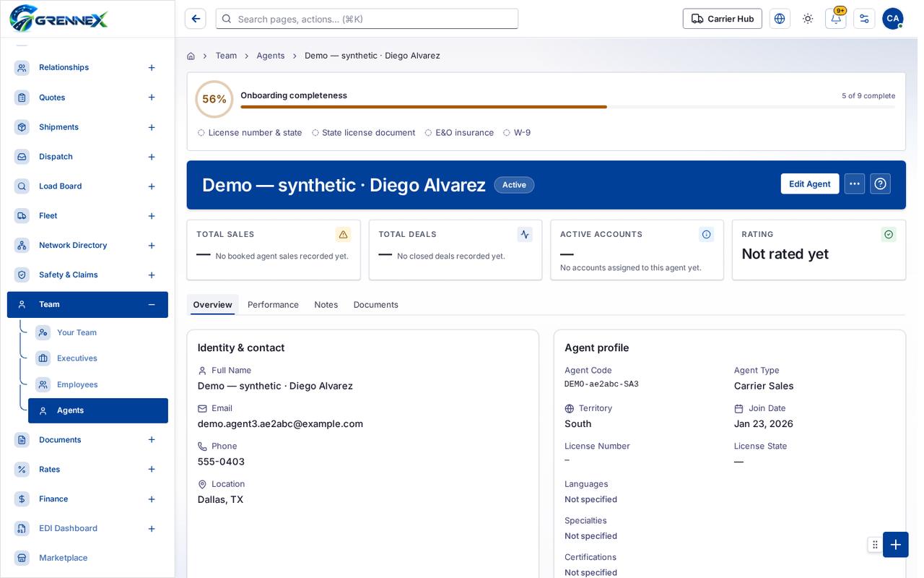
Task: Go to Agents breadcrumb link
Action: pos(271,56)
